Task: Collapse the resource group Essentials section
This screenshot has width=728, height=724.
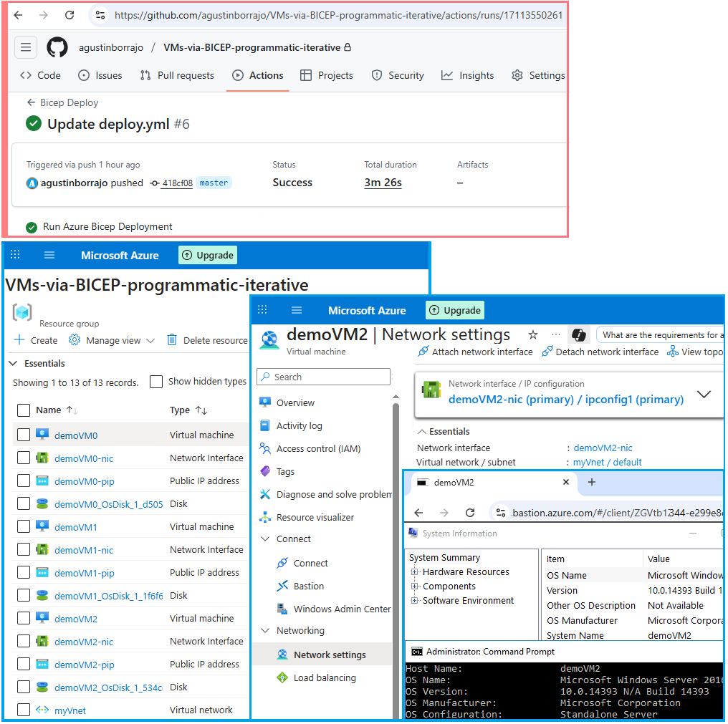Action: (14, 363)
